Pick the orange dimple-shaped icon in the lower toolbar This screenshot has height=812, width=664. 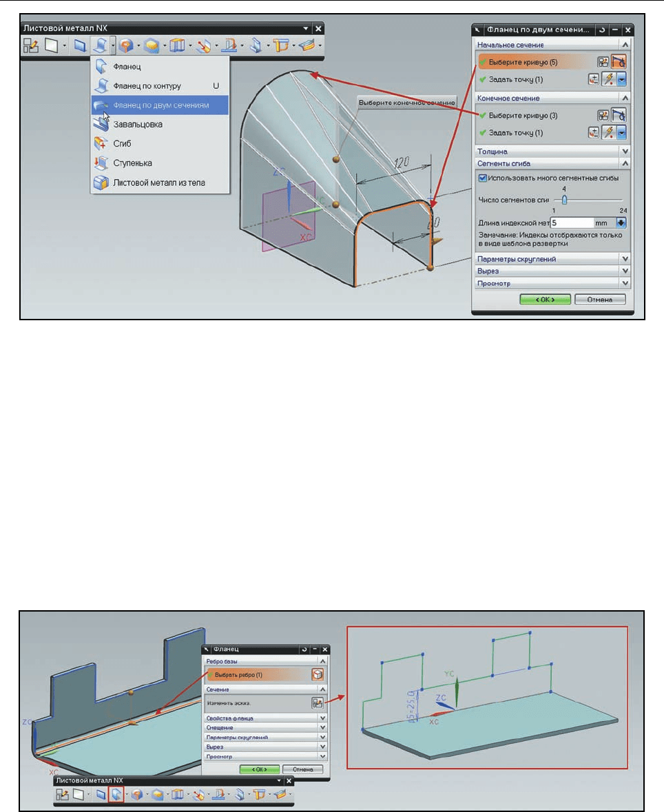[137, 794]
